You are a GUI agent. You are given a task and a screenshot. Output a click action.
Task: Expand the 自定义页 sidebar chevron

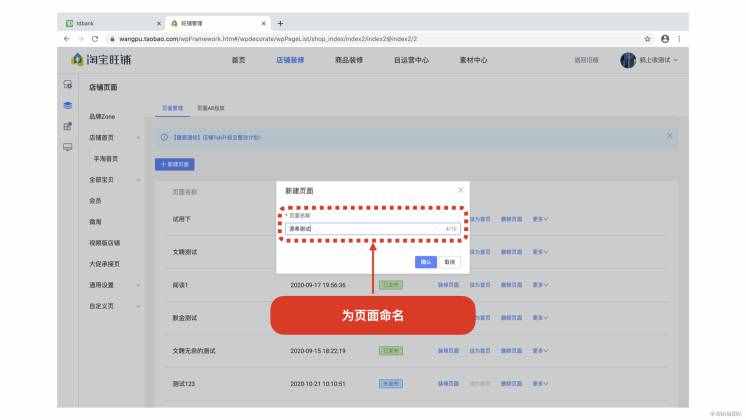coord(138,306)
